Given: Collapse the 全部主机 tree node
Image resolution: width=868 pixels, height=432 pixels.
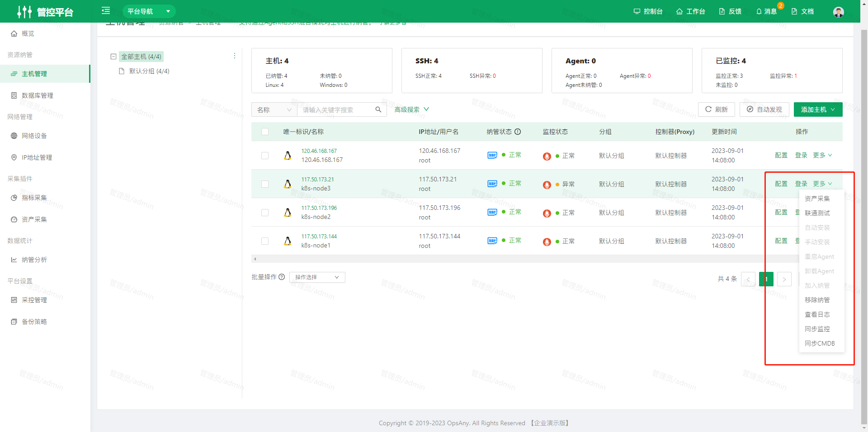Looking at the screenshot, I should 113,57.
